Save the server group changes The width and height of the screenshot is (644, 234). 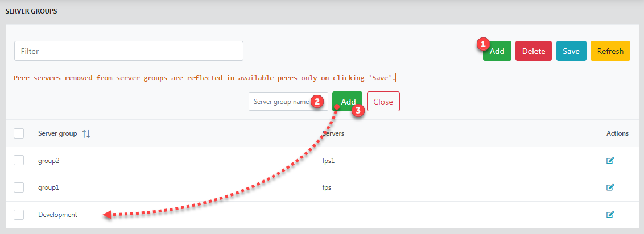pos(571,51)
